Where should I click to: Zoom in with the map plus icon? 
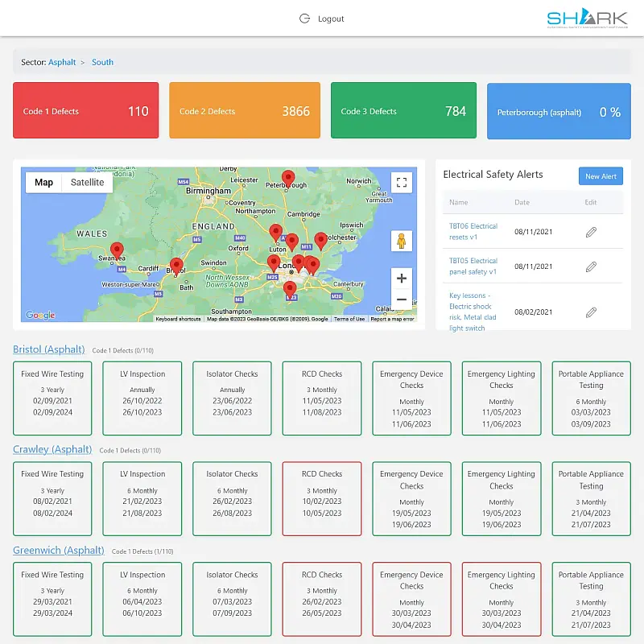pos(402,278)
